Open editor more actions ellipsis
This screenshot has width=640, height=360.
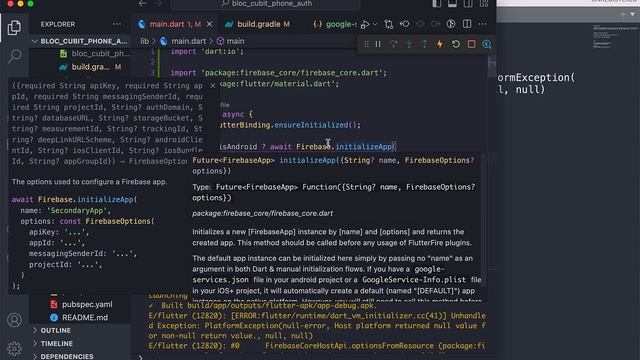point(482,24)
